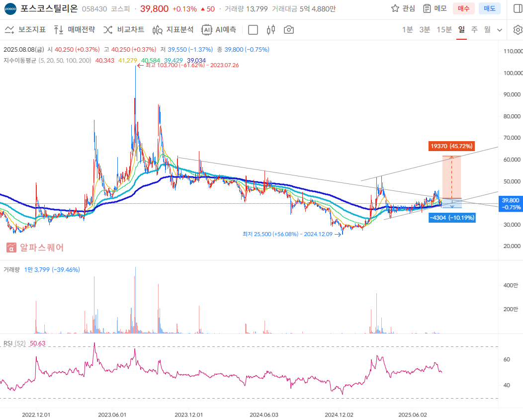The image size is (523, 420).
Task: Click the header price 39,800
Action: [155, 8]
